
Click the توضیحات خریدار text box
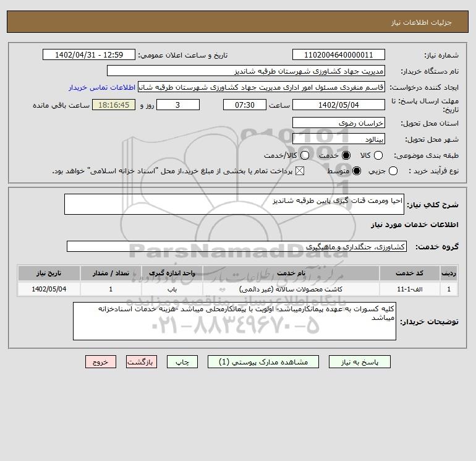point(234,321)
